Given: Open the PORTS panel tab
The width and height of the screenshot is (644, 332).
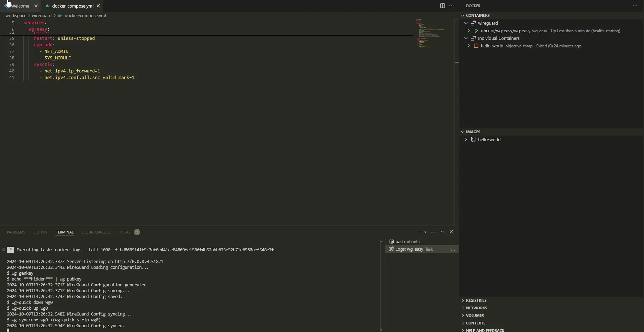Looking at the screenshot, I should pyautogui.click(x=125, y=232).
